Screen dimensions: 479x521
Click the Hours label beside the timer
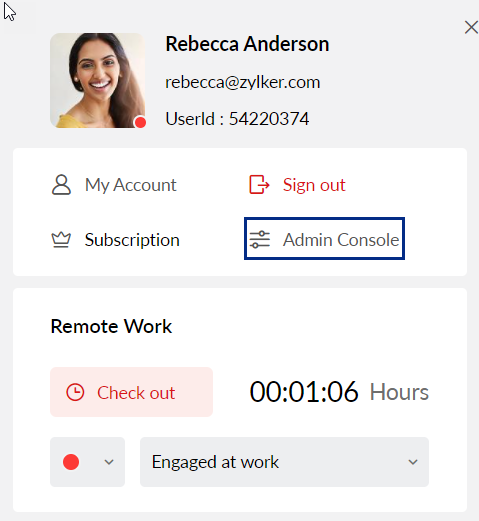(399, 392)
